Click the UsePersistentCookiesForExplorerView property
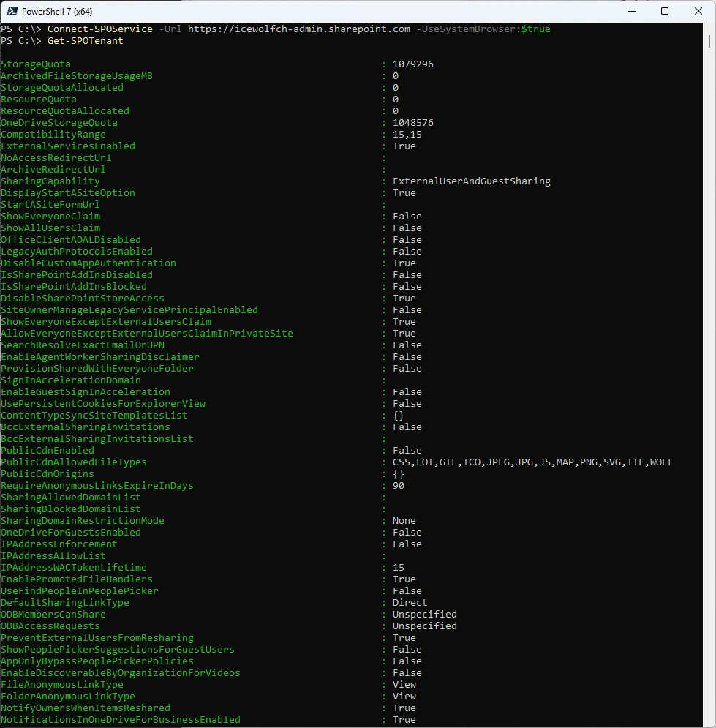This screenshot has width=716, height=728. pos(103,403)
